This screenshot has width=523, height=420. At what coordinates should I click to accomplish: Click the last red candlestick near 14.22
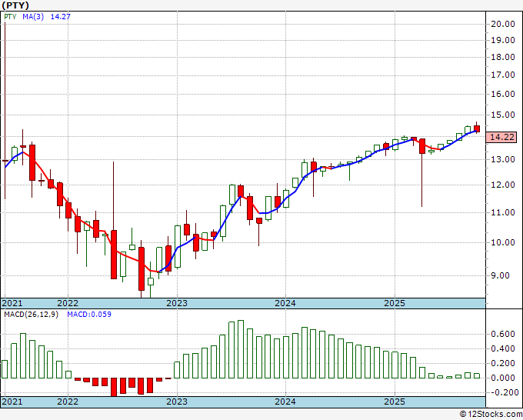click(x=477, y=128)
